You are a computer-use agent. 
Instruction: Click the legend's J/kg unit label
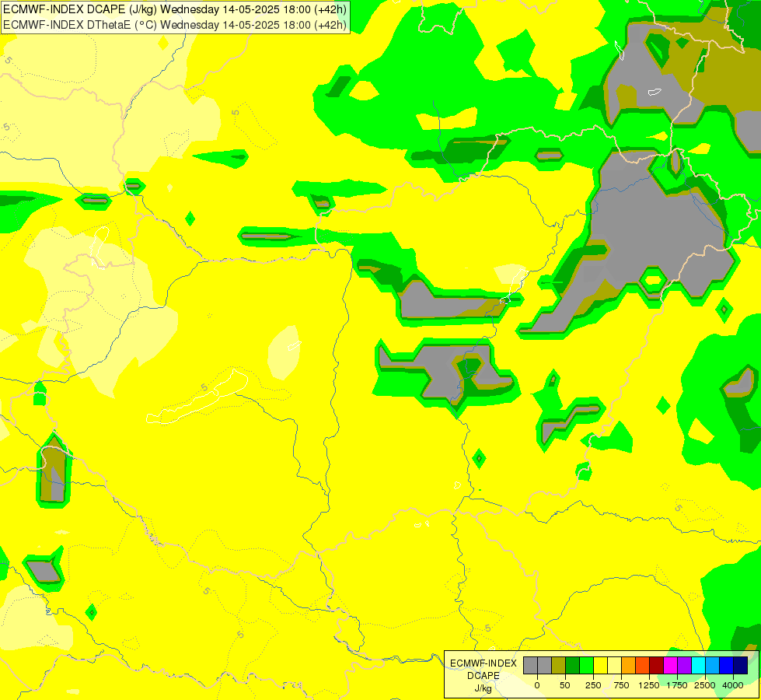coord(483,688)
